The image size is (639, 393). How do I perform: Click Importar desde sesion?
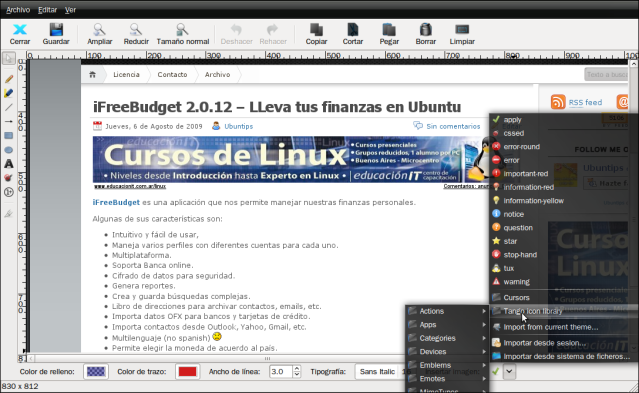pyautogui.click(x=564, y=343)
